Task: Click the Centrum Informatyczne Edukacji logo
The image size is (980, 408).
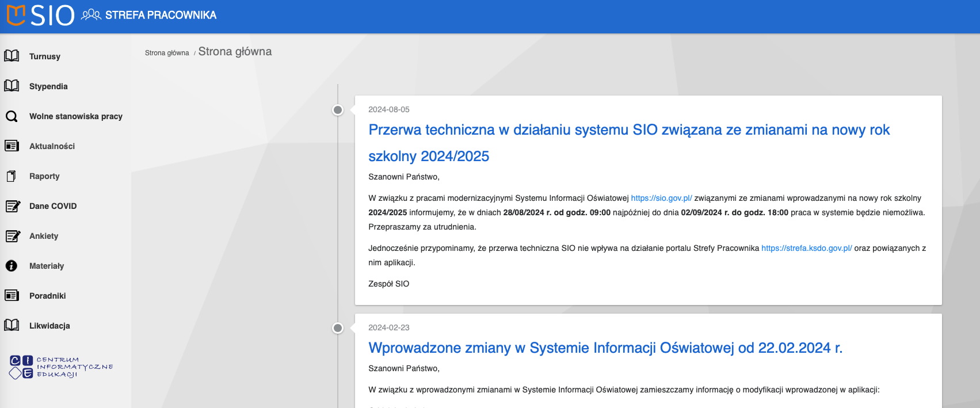Action: 61,367
